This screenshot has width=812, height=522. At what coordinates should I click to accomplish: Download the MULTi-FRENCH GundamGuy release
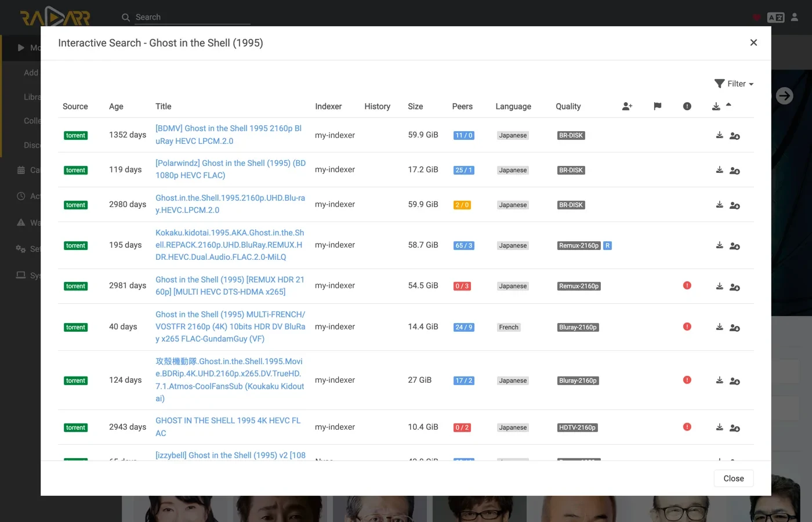tap(719, 327)
